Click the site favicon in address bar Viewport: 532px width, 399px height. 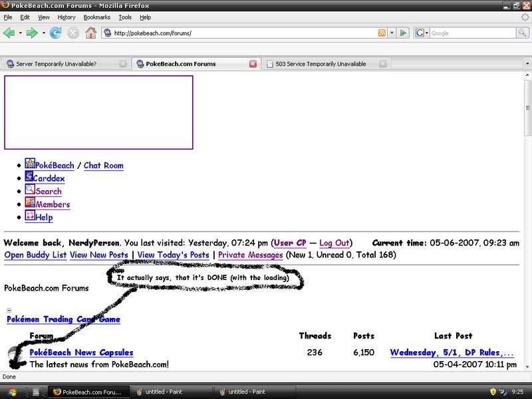tap(107, 33)
